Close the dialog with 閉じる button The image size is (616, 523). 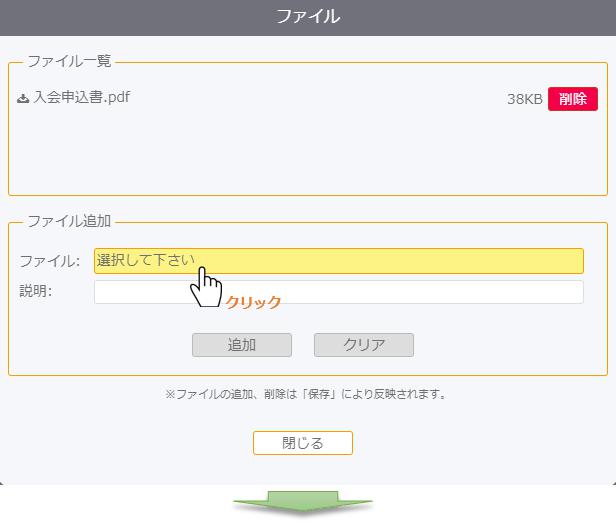[x=303, y=443]
